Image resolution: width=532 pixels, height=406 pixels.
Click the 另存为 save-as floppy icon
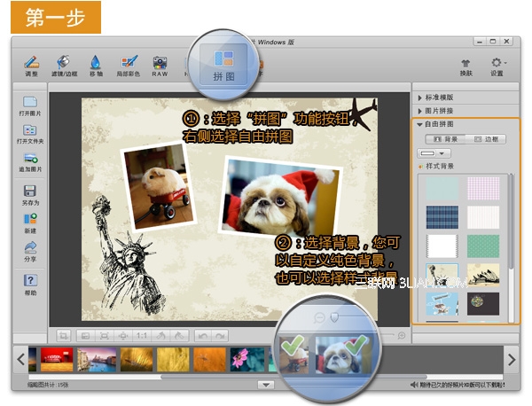(x=30, y=195)
